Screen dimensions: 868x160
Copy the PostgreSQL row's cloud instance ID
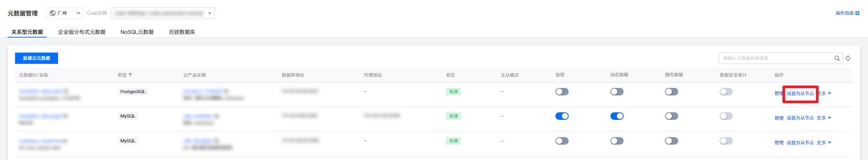(226, 91)
